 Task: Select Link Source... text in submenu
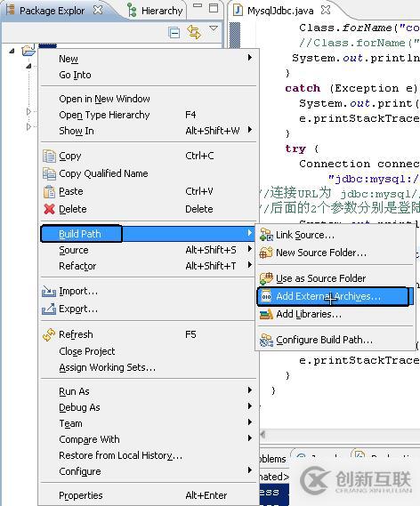tap(305, 236)
